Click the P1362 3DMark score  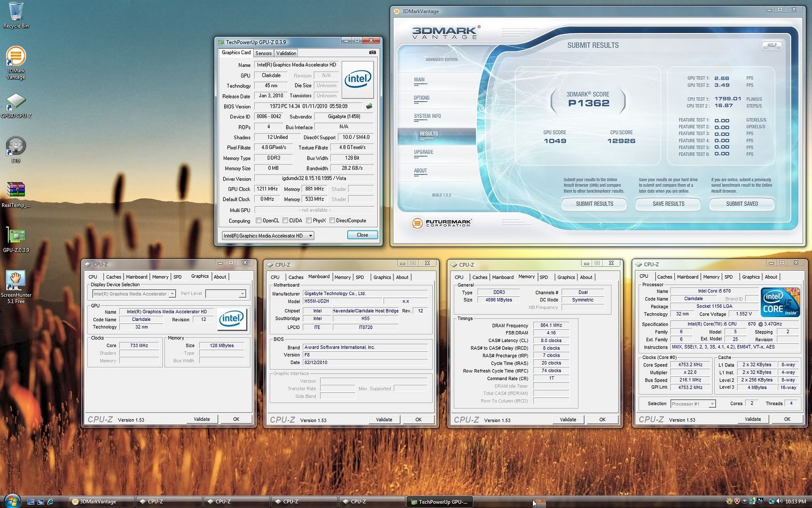[588, 103]
